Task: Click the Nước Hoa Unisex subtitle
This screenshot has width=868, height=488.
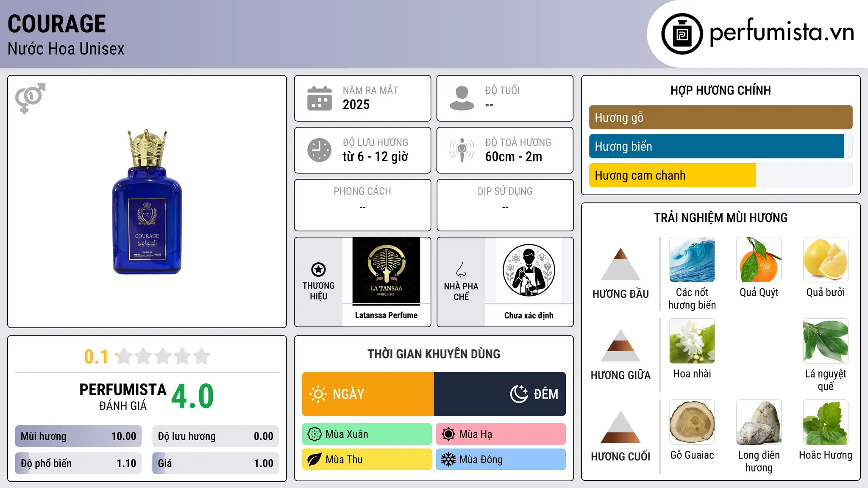Action: tap(66, 49)
